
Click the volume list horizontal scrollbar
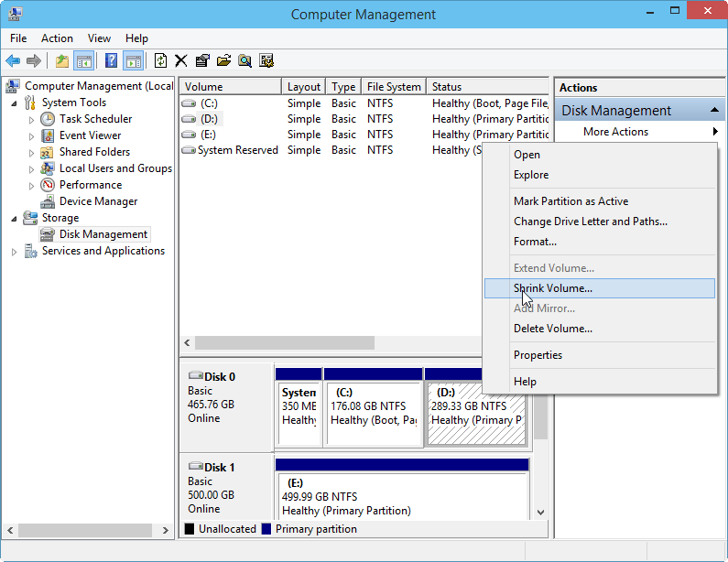[284, 342]
